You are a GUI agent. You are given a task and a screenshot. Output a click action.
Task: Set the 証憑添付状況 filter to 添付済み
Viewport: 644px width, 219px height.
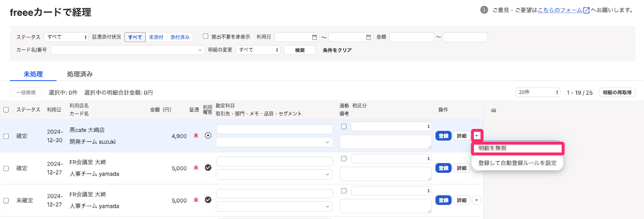point(180,37)
